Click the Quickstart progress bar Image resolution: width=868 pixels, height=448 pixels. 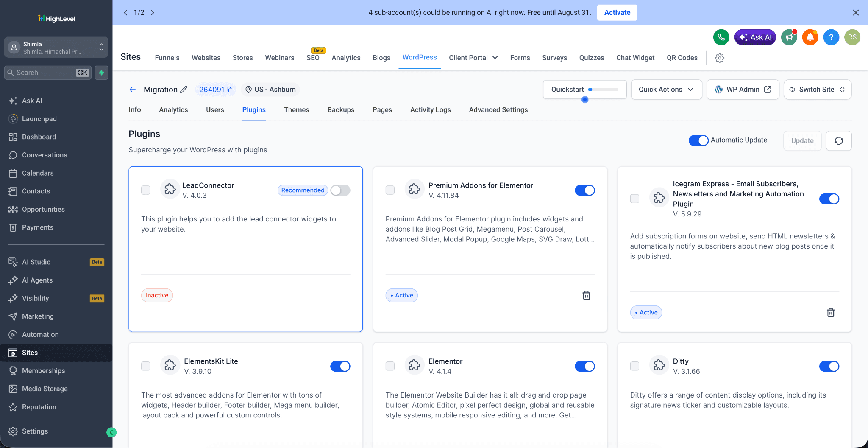click(x=603, y=90)
